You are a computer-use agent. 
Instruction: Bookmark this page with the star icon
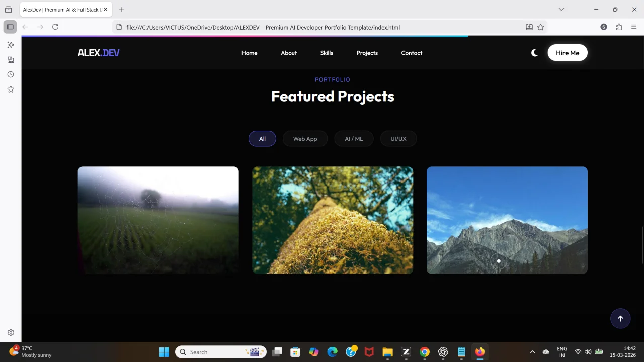(x=541, y=27)
